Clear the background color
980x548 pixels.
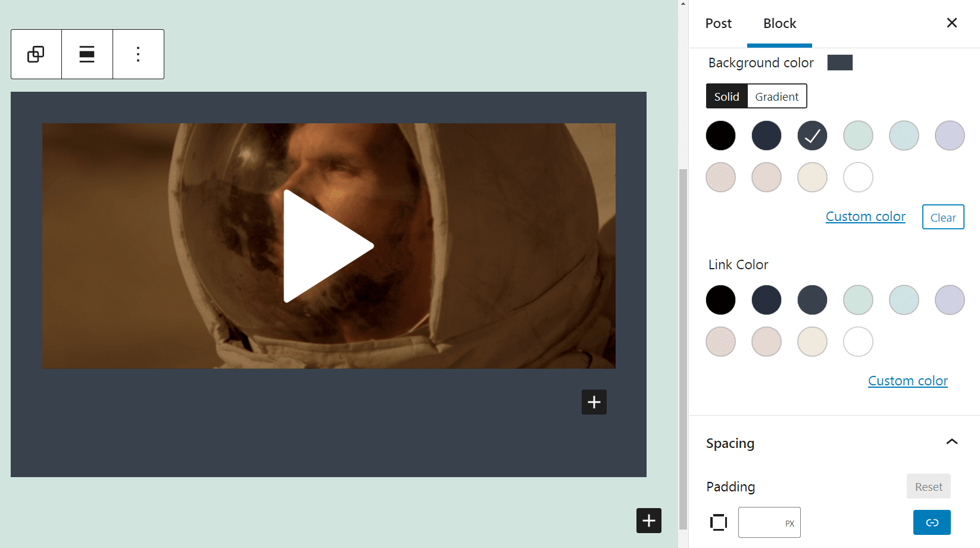[942, 216]
